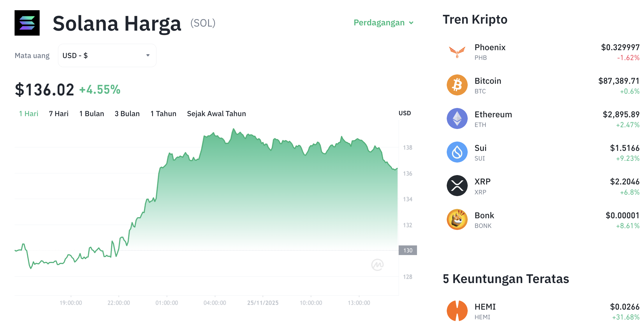Click the Bonk coin icon
Viewport: 644px width, 328px height.
(x=457, y=219)
